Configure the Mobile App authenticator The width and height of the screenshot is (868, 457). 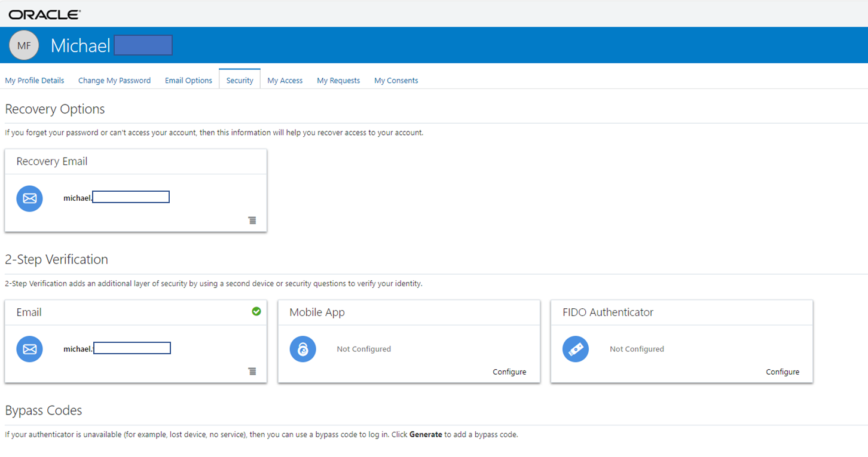tap(509, 372)
